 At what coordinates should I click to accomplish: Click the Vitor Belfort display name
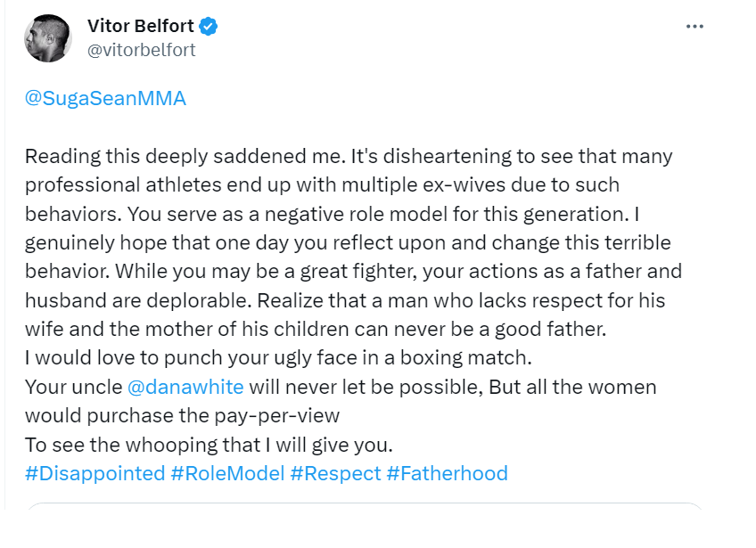click(x=141, y=27)
